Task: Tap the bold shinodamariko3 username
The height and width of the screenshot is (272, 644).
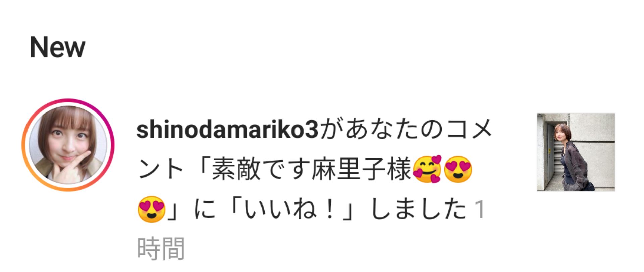Action: tap(227, 130)
